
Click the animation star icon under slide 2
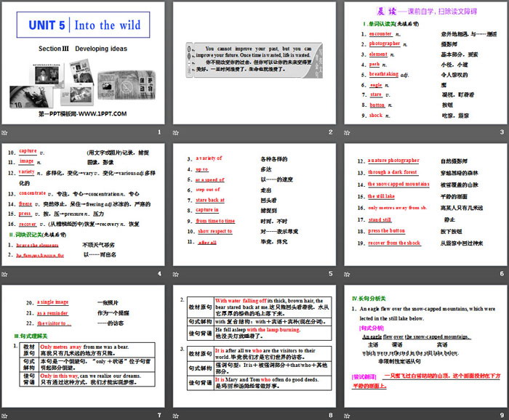click(177, 132)
